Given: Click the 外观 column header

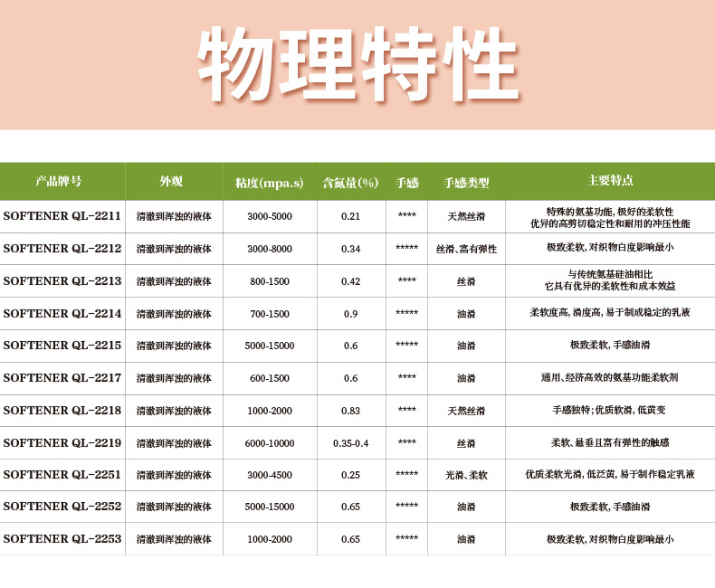Looking at the screenshot, I should tap(171, 182).
